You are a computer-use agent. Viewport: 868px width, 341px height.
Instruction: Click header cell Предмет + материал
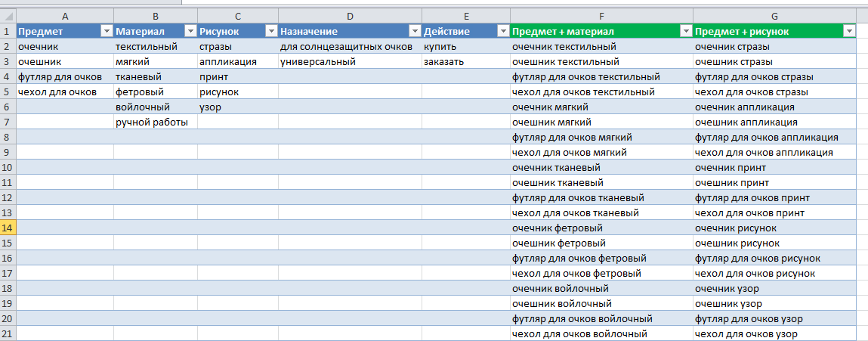point(601,32)
